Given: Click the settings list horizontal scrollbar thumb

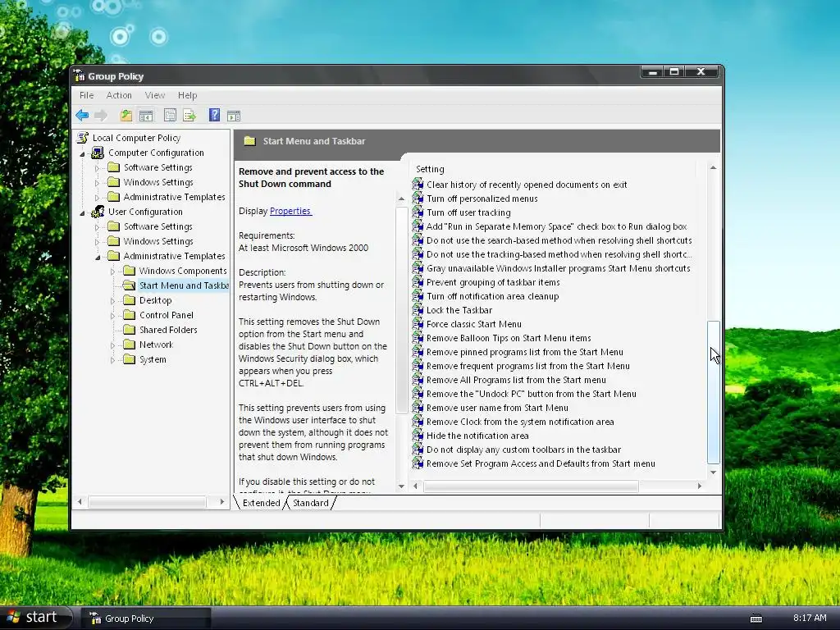Looking at the screenshot, I should [531, 486].
